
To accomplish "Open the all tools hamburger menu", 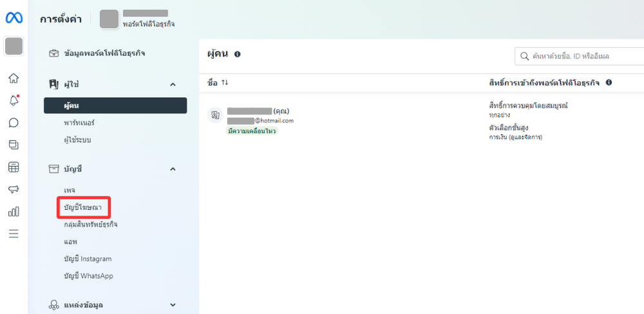I will tap(14, 234).
